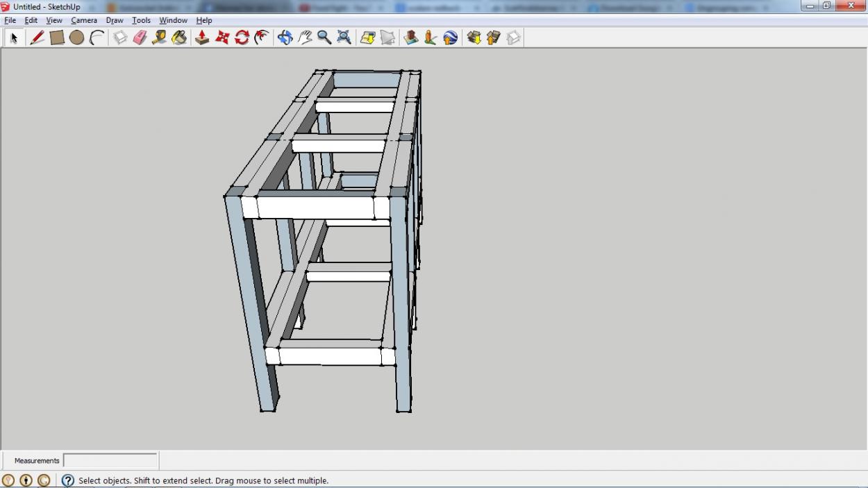Choose the Rectangle drawing tool
The image size is (868, 488).
pyautogui.click(x=57, y=38)
